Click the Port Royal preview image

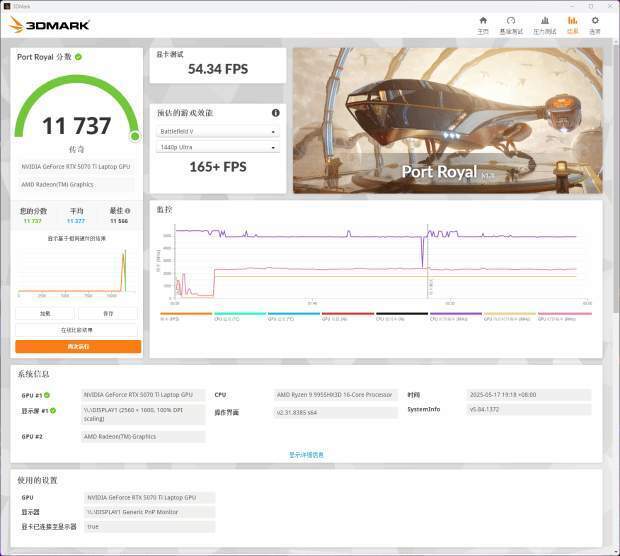tap(448, 121)
